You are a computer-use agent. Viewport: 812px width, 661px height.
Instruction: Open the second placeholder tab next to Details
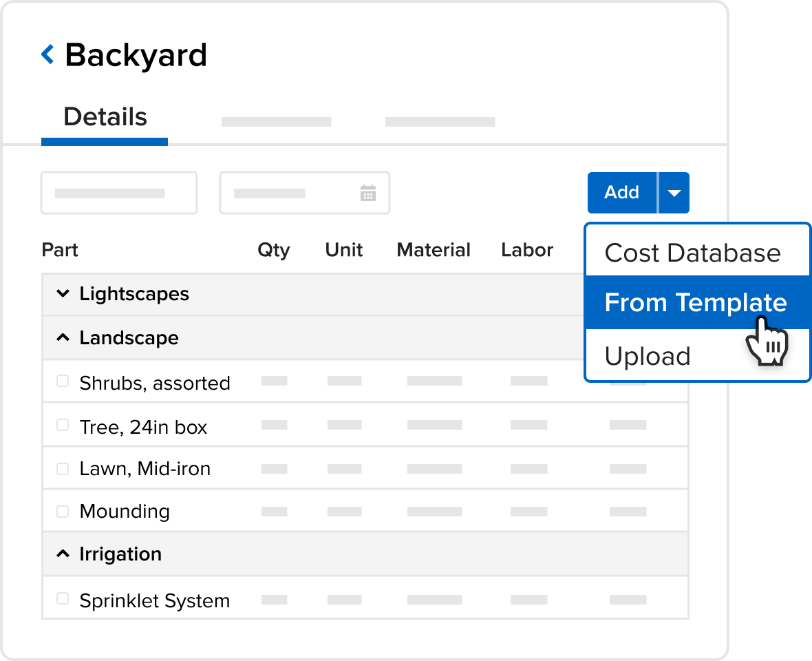coord(277,122)
